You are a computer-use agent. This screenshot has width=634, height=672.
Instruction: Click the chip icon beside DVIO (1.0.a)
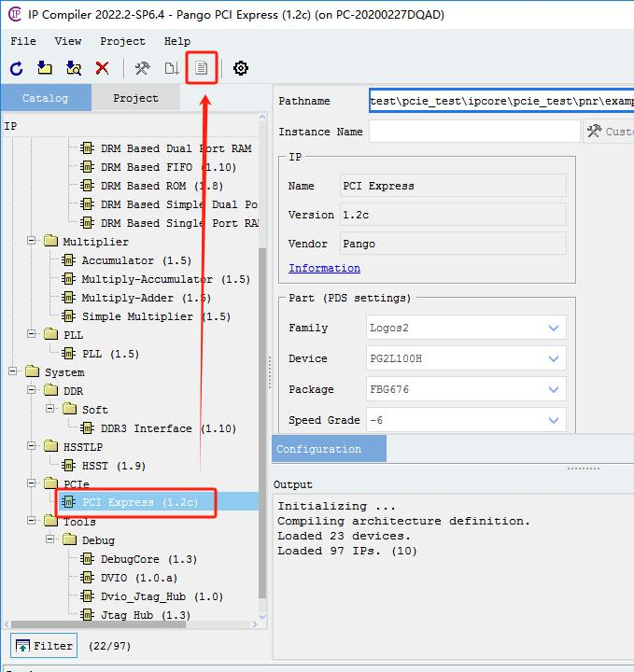[x=87, y=578]
